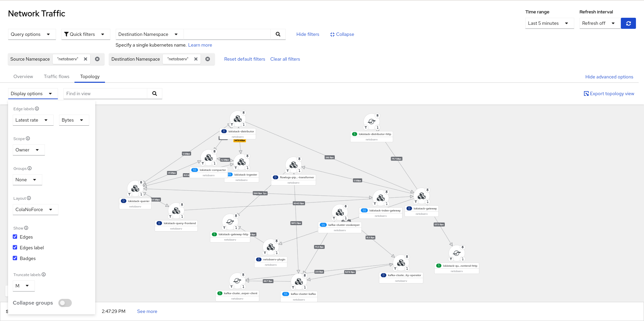Click the Find in view search icon
This screenshot has height=321, width=644.
(x=155, y=93)
